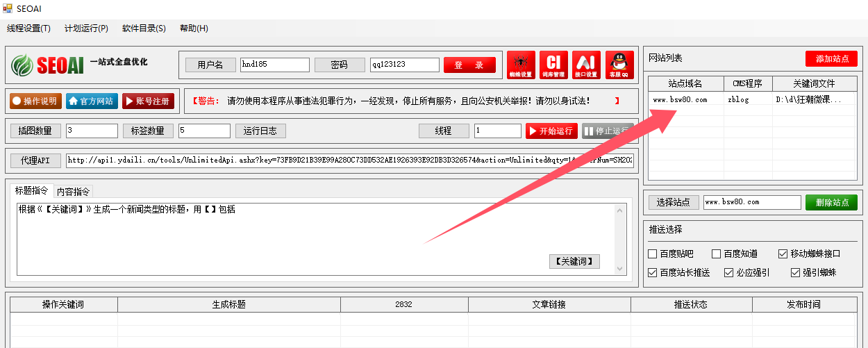Open the 帮助(H) menu
868x348 pixels.
[194, 28]
